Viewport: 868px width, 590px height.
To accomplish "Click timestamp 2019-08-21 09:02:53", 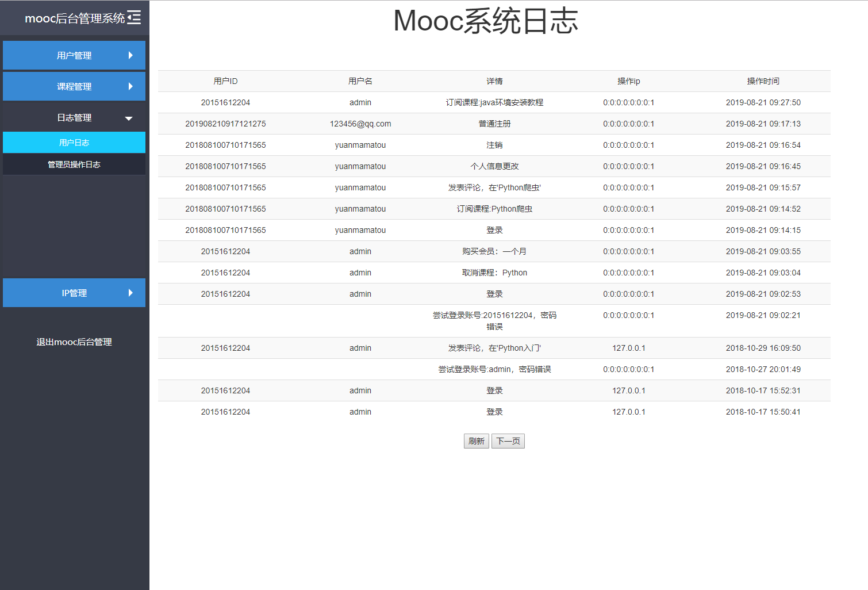I will (763, 294).
